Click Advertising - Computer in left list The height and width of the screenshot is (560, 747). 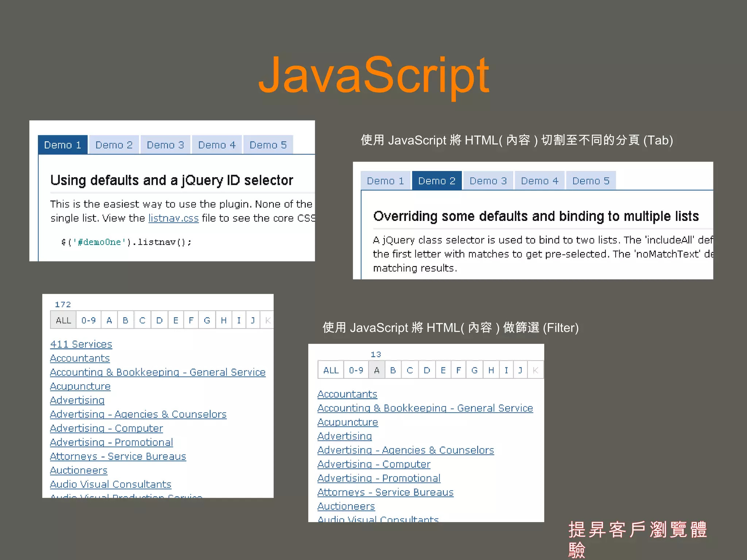[106, 428]
